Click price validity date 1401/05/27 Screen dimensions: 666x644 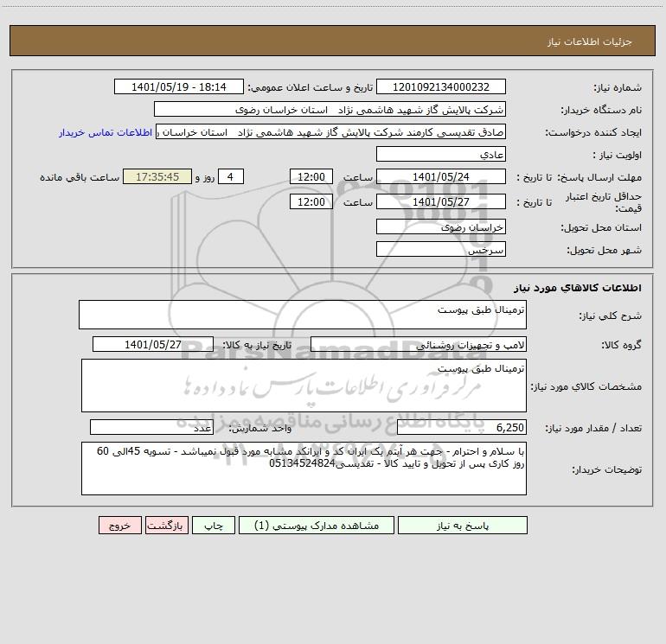pos(441,201)
